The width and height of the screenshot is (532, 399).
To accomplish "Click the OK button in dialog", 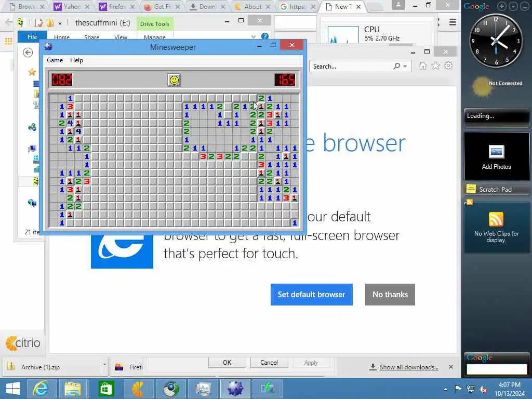I will pyautogui.click(x=227, y=362).
